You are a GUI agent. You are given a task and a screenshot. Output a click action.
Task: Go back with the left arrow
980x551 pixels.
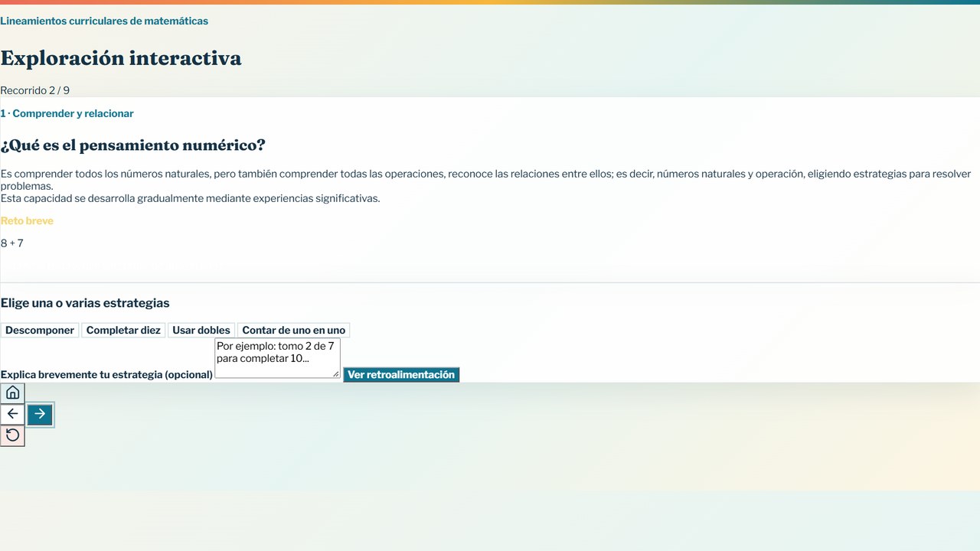pos(12,414)
